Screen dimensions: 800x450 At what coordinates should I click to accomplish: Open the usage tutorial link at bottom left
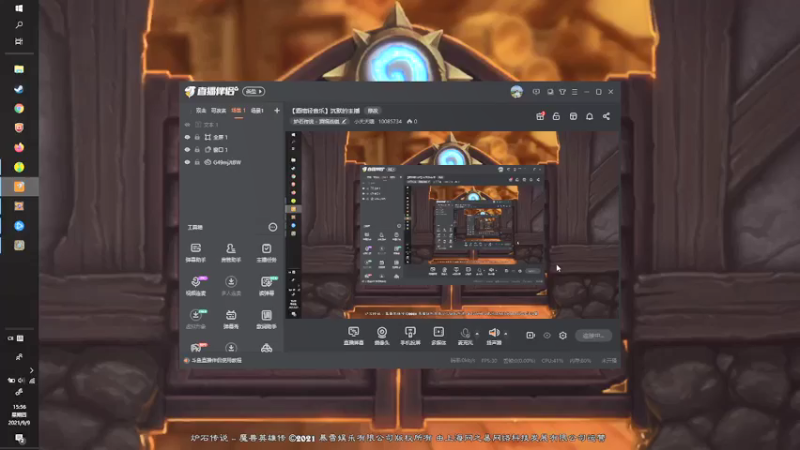(213, 360)
